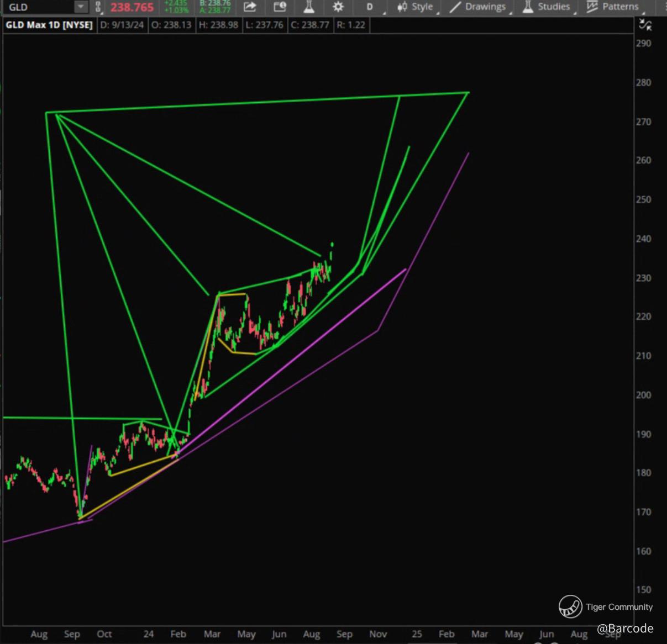This screenshot has height=644, width=667.
Task: Click the 240 price axis label
Action: pyautogui.click(x=644, y=239)
